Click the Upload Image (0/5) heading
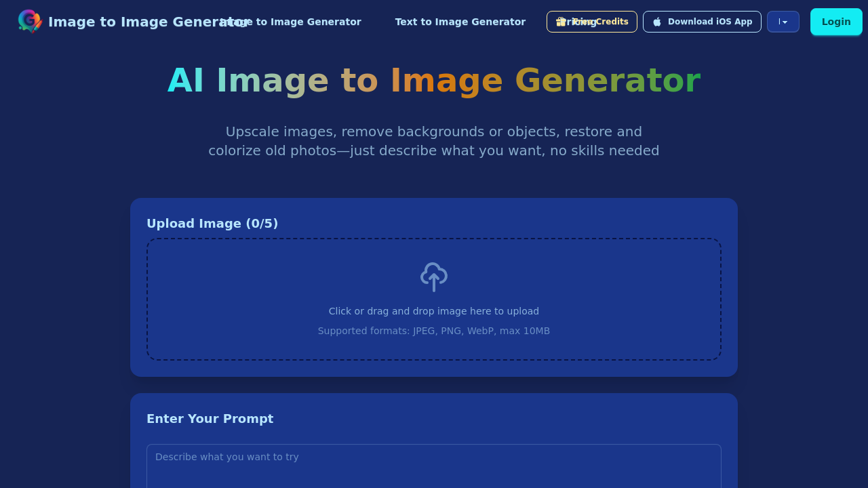Image resolution: width=868 pixels, height=488 pixels. click(212, 223)
